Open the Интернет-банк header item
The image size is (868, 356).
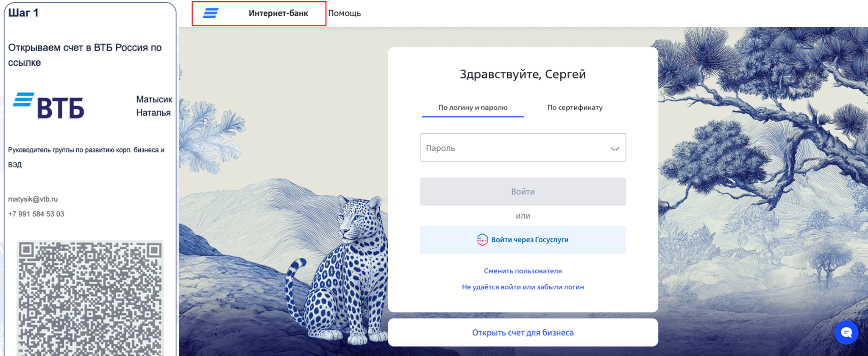[x=278, y=13]
